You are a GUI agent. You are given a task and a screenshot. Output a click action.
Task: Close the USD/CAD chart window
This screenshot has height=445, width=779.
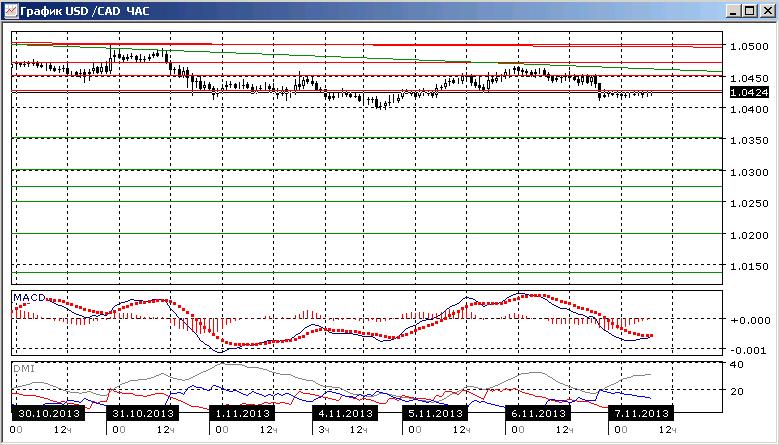point(767,10)
